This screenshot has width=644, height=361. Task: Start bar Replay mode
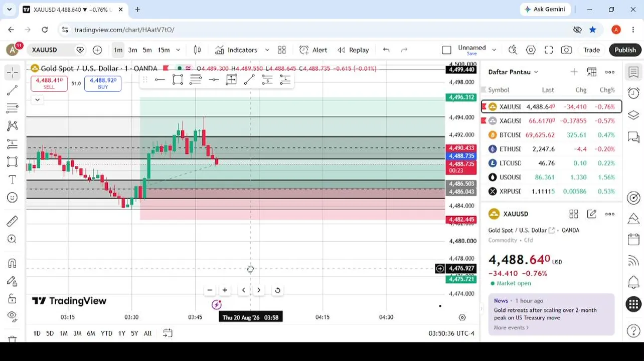coord(354,50)
